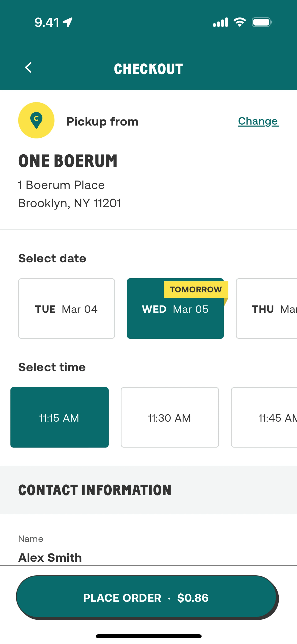The height and width of the screenshot is (644, 297).
Task: Select the 11:15 AM pickup time
Action: point(60,417)
